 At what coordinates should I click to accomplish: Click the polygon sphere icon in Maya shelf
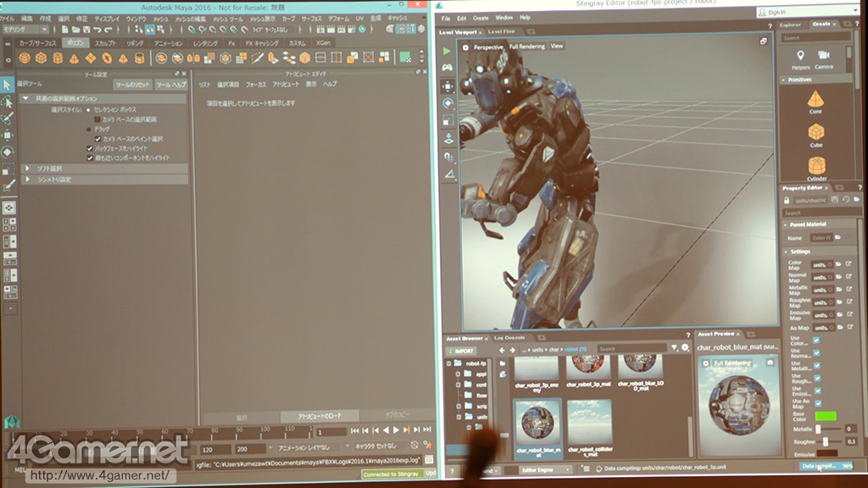[25, 58]
